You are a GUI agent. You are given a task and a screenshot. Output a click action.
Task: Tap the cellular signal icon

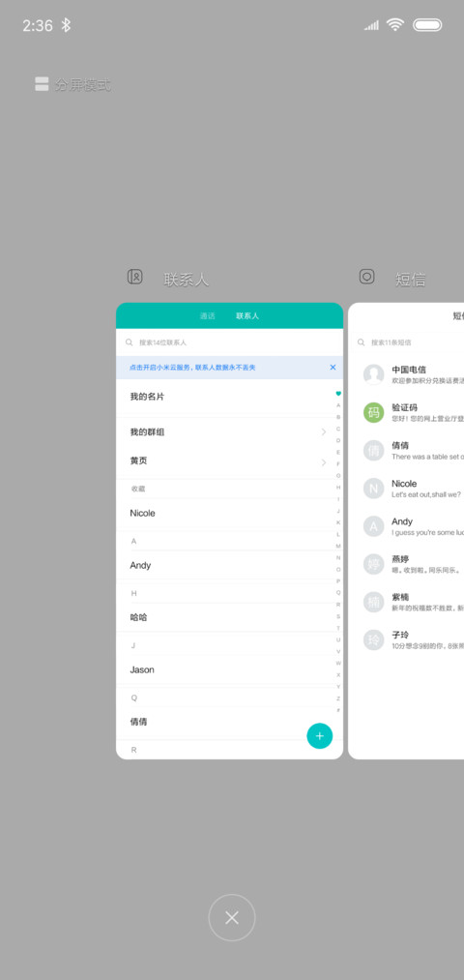click(371, 25)
